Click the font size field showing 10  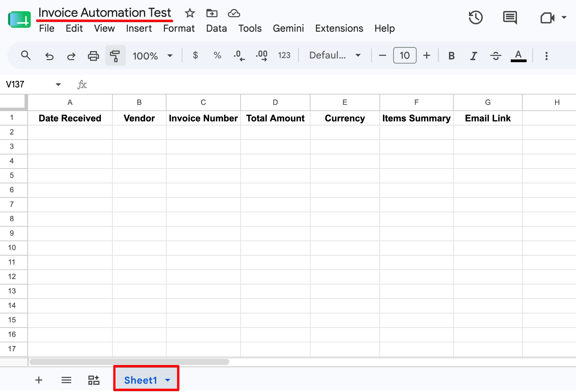(x=405, y=55)
